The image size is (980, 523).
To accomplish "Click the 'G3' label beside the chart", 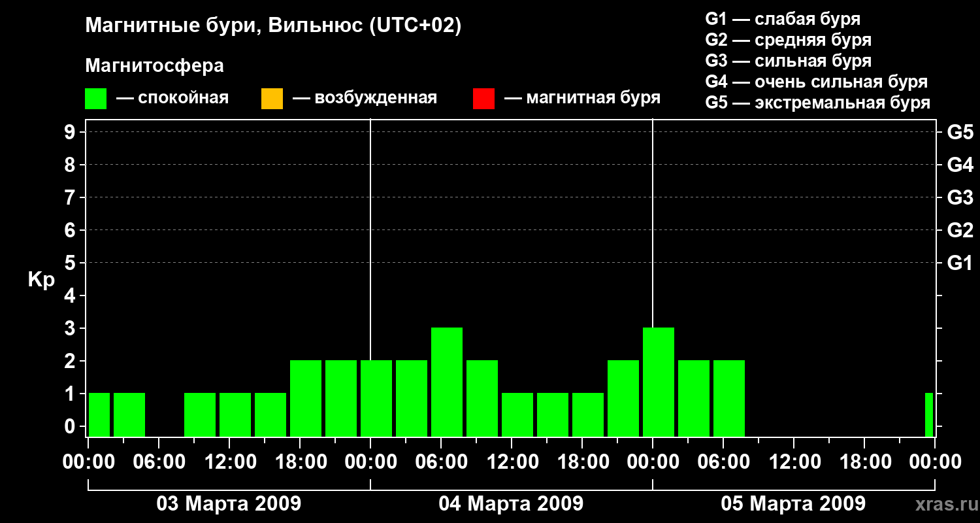I will click(960, 197).
